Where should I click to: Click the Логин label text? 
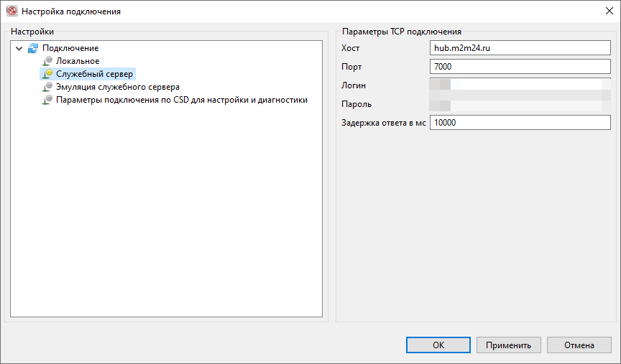[354, 85]
